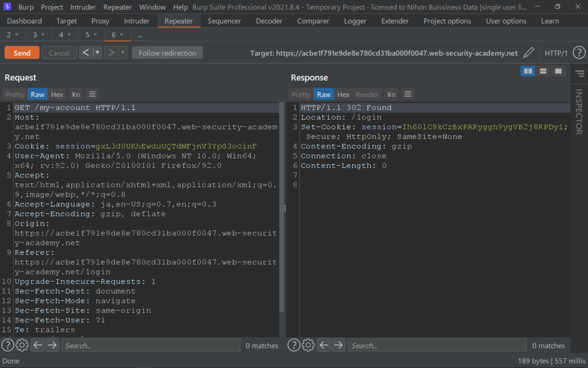This screenshot has width=588, height=368.
Task: Open the Window menu
Action: point(152,7)
